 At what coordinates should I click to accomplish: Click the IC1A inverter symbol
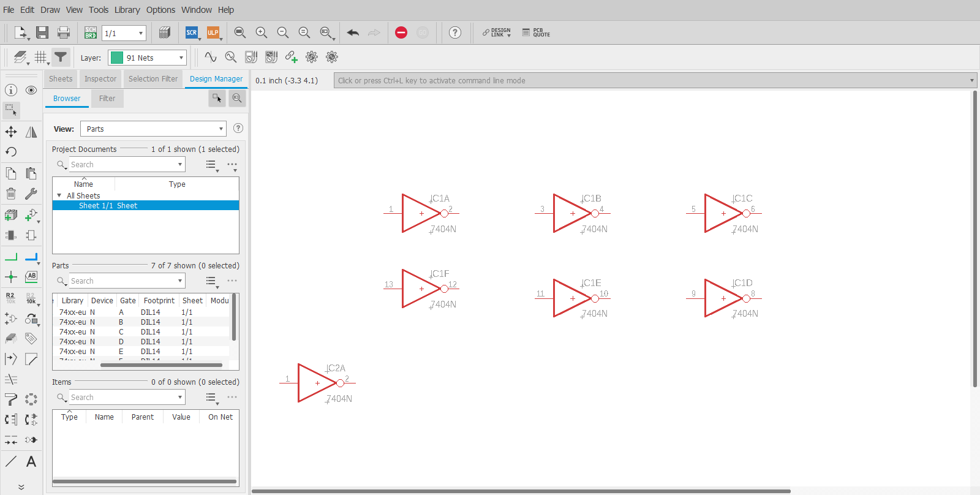click(x=421, y=213)
